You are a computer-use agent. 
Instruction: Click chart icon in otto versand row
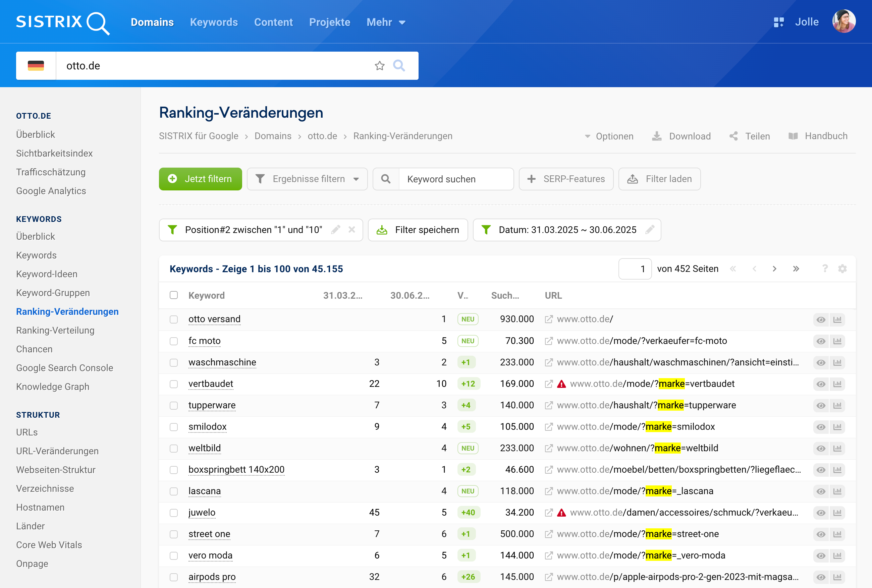pyautogui.click(x=837, y=319)
